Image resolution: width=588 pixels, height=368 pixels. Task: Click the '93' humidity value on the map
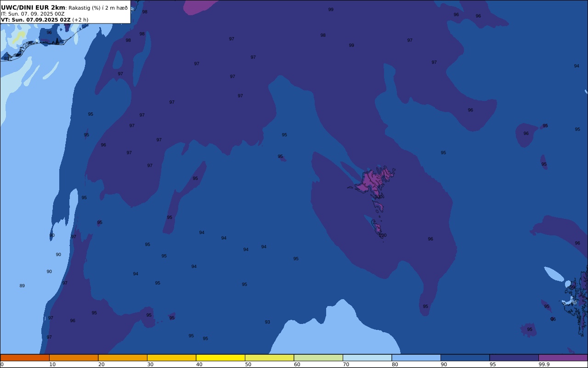(267, 322)
